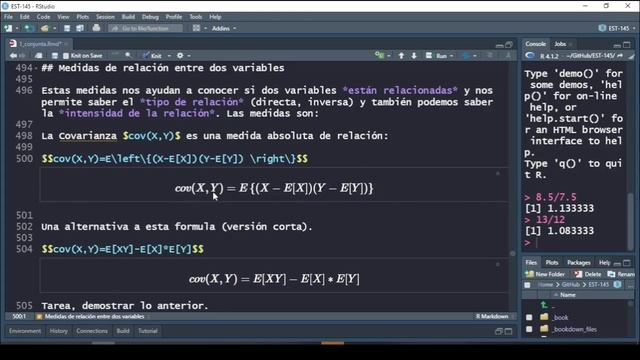Click the Open File folder icon
640x360 pixels.
tap(44, 28)
